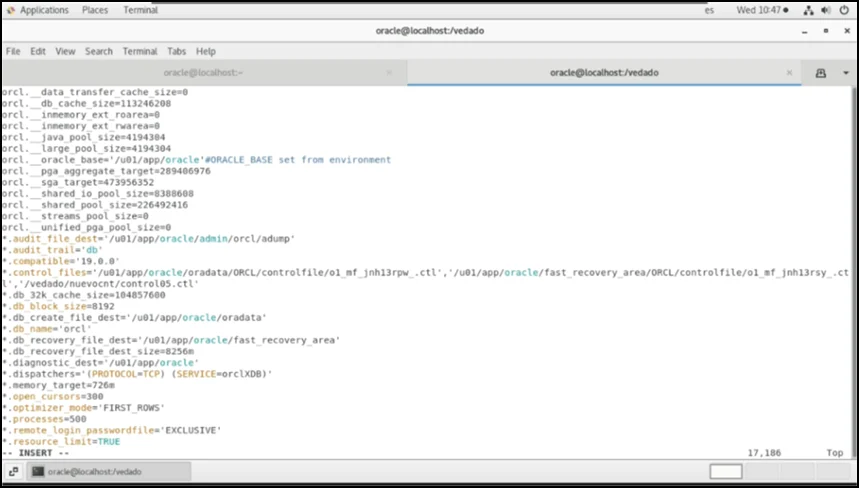Click the volume speaker icon
Image resolution: width=859 pixels, height=488 pixels.
tap(826, 10)
